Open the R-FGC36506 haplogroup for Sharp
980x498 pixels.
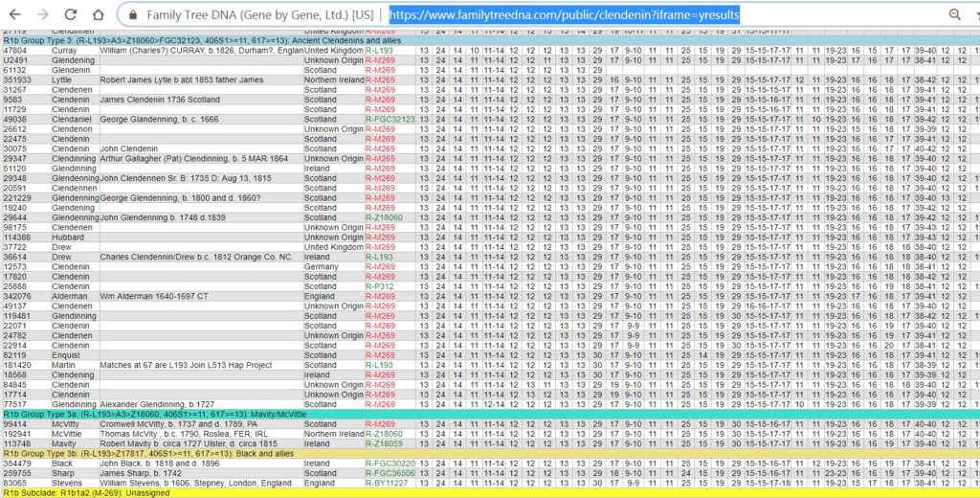click(390, 474)
